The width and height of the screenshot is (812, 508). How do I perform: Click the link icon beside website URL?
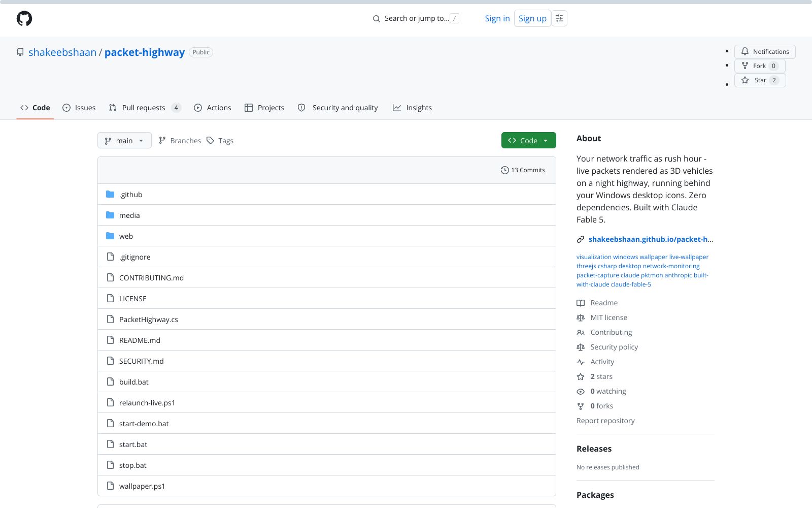pyautogui.click(x=581, y=239)
